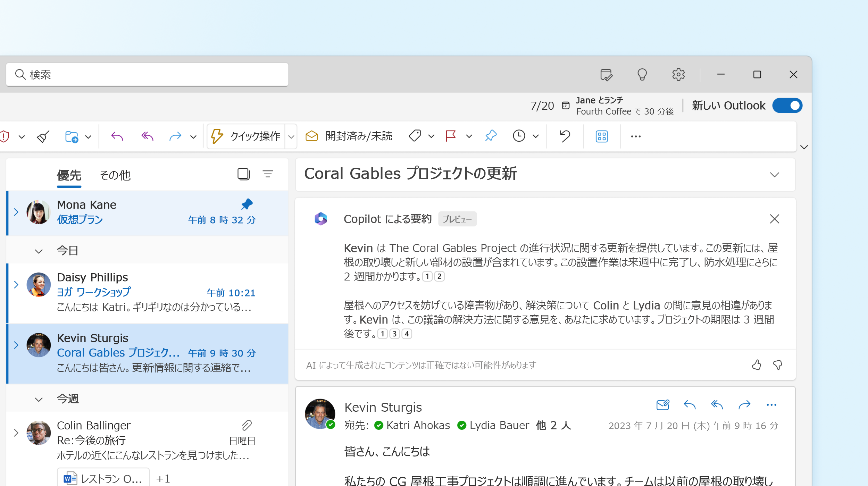Reply from Kevin Sturgis message header
The height and width of the screenshot is (486, 868).
[690, 405]
